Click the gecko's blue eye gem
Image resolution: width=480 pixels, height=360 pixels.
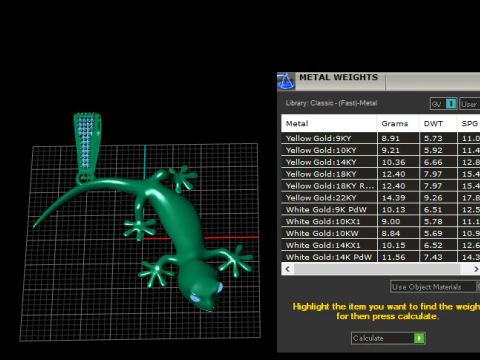(x=194, y=298)
